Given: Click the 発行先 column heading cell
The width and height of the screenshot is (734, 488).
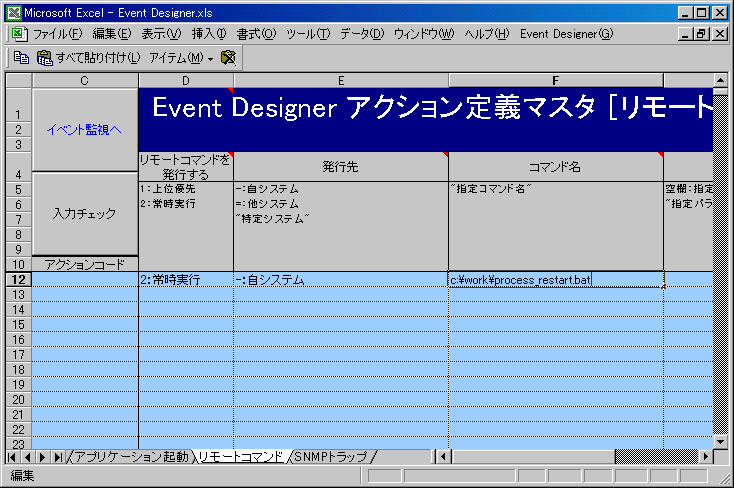Looking at the screenshot, I should [341, 167].
